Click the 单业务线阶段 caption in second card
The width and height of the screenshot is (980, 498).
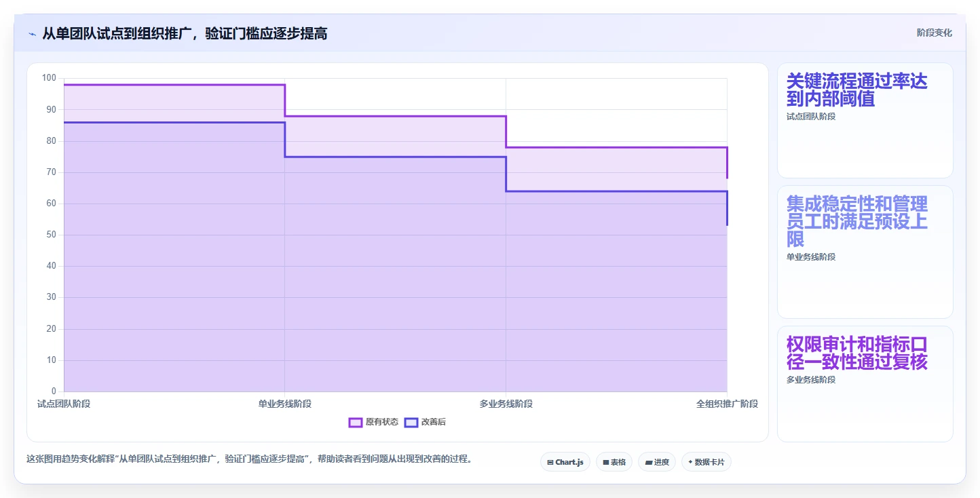[x=811, y=257]
